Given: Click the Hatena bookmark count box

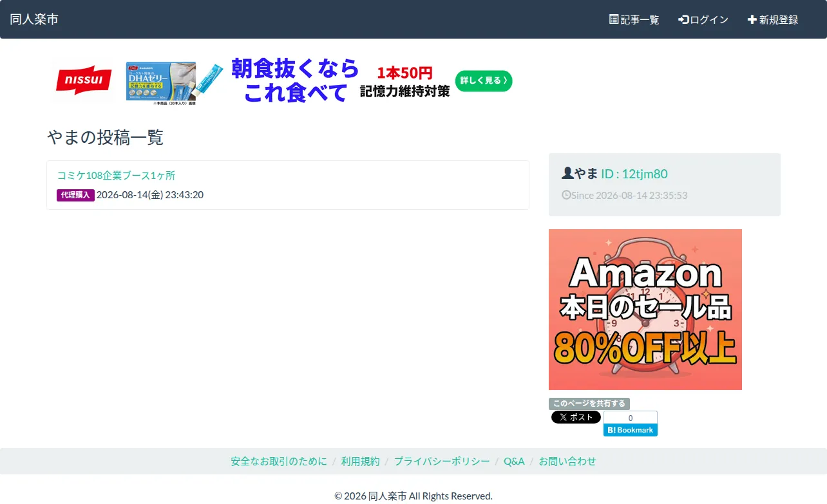Looking at the screenshot, I should [631, 418].
